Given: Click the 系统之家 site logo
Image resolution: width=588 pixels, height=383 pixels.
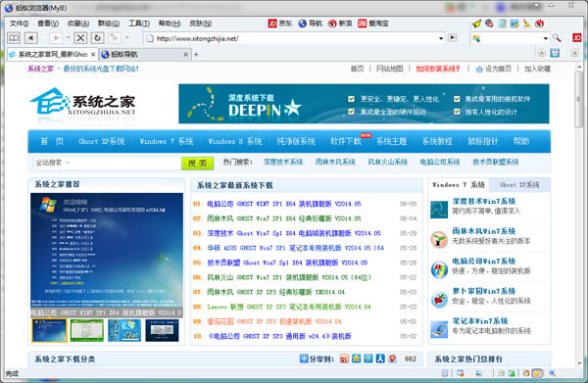Looking at the screenshot, I should tap(82, 102).
